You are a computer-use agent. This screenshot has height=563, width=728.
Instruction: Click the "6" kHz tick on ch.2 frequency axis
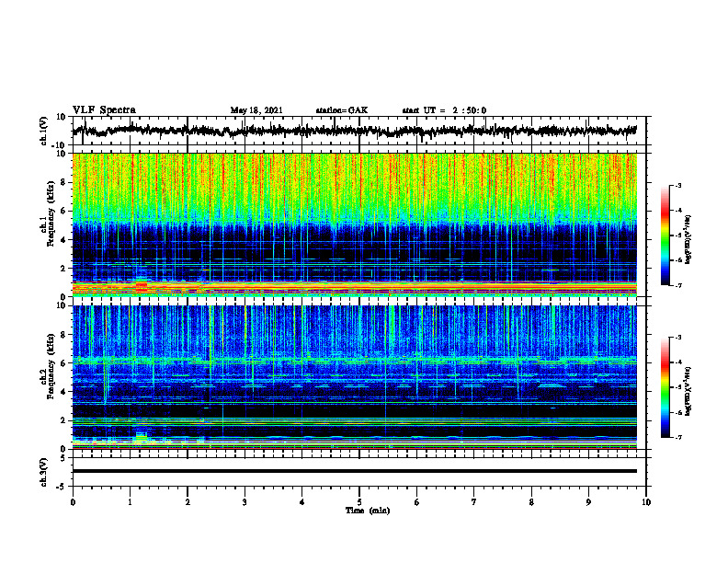coord(63,363)
